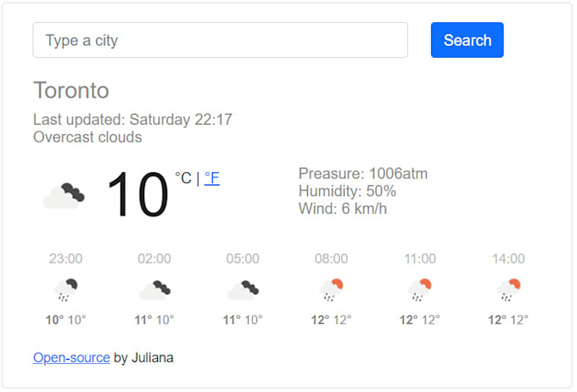
Task: Select the °C unit label
Action: coord(183,178)
